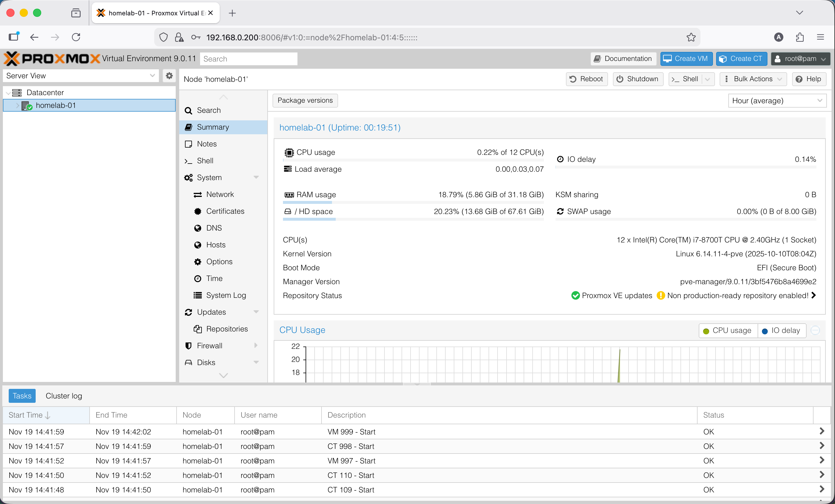This screenshot has height=504, width=835.
Task: Select Notes in the node menu
Action: click(207, 144)
